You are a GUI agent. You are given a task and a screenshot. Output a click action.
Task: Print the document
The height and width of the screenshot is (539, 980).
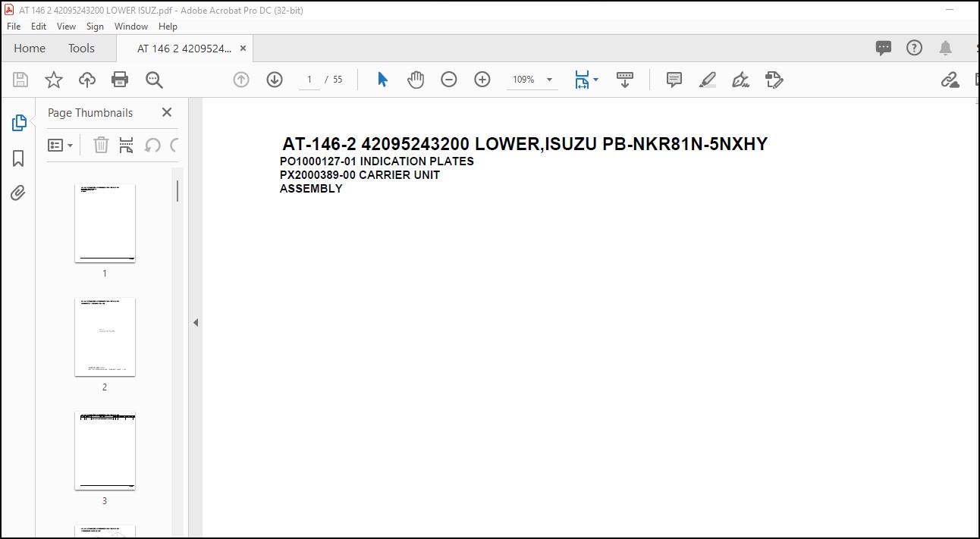pos(120,80)
